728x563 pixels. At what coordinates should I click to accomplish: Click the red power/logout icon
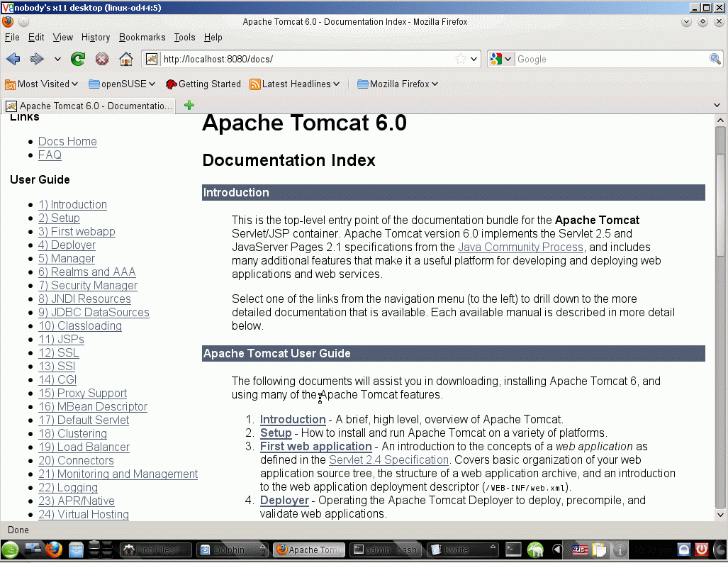pos(702,550)
